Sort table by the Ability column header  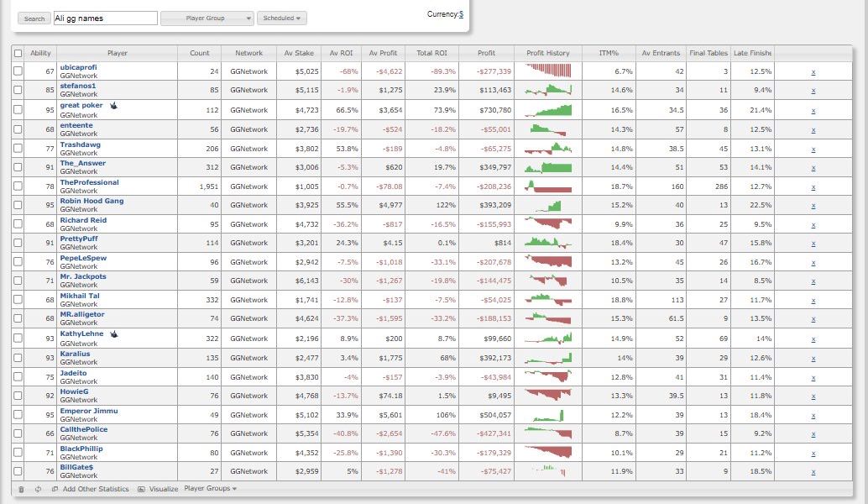pyautogui.click(x=40, y=53)
